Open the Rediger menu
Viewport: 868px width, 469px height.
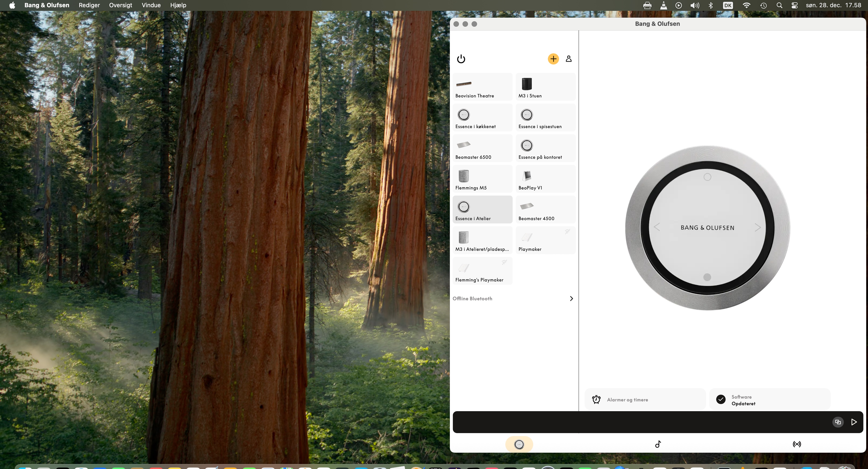coord(89,5)
